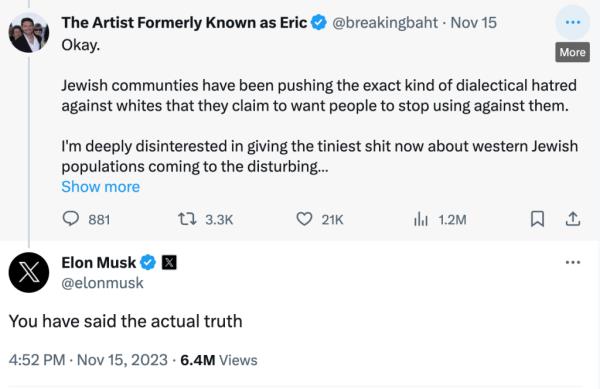Open the @elonmusk handle link
This screenshot has width=600, height=389.
[x=103, y=283]
